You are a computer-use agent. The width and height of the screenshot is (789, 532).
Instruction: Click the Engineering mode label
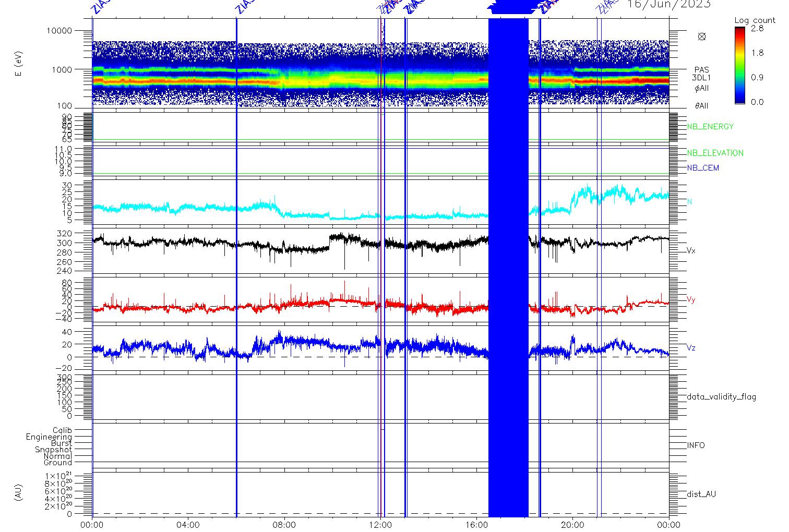tap(49, 437)
